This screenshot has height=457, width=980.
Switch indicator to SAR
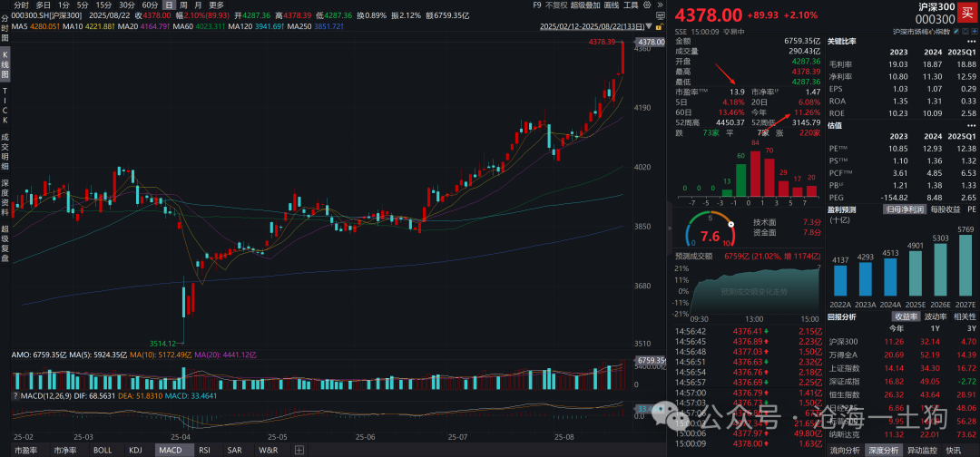tap(234, 450)
